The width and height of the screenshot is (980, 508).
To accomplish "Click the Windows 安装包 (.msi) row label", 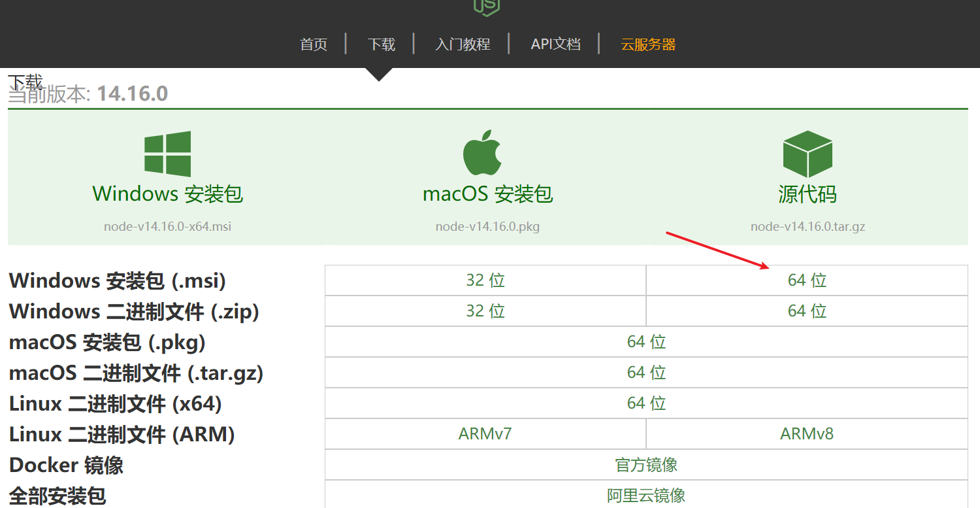I will click(118, 281).
